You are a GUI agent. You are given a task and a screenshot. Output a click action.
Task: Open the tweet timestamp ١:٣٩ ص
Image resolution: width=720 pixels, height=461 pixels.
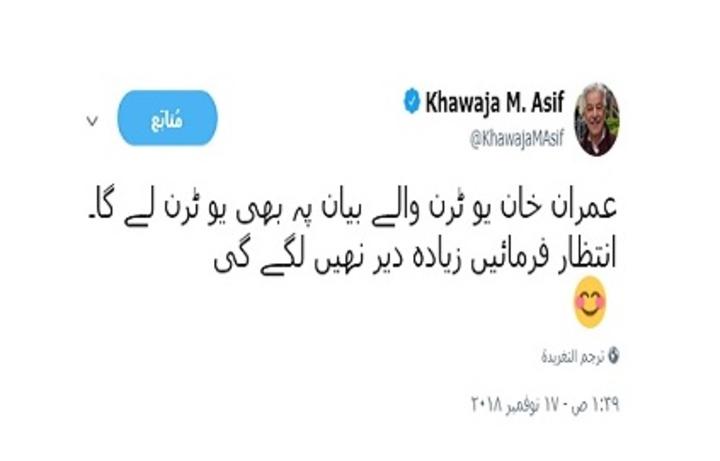[x=596, y=405]
